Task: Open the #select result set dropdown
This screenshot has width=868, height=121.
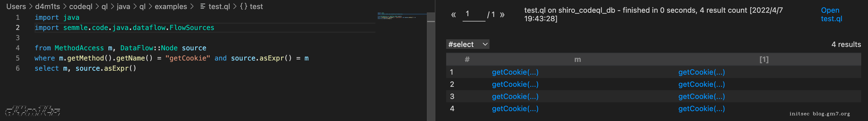Action: (x=467, y=44)
